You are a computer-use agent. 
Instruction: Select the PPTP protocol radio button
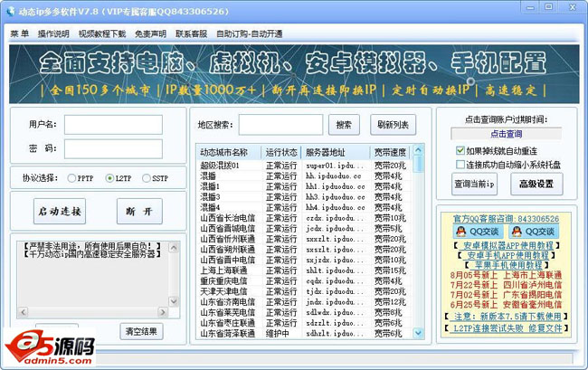click(71, 178)
